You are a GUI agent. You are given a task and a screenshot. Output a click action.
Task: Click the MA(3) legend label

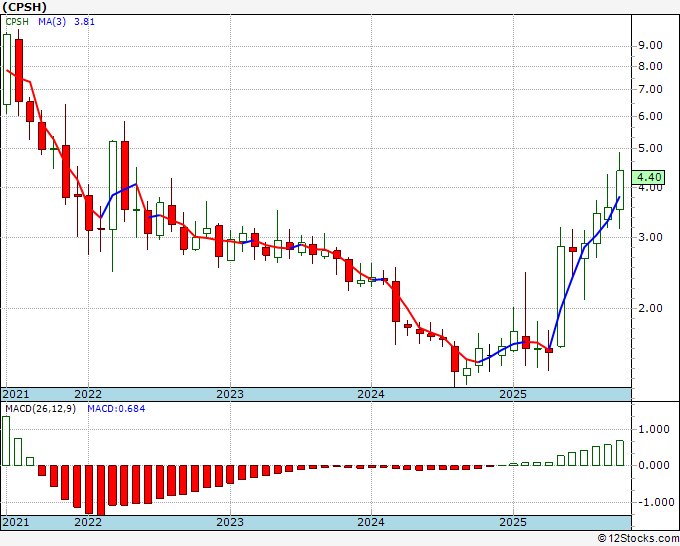point(52,22)
